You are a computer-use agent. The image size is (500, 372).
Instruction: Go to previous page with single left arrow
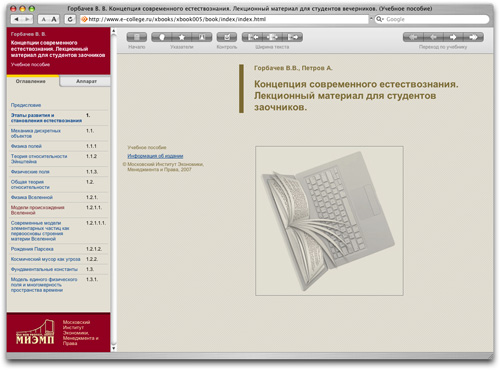(433, 37)
